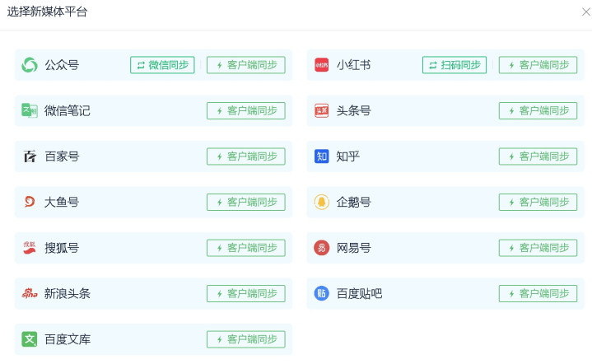Close the 选择新媒体平台 dialog

point(586,12)
